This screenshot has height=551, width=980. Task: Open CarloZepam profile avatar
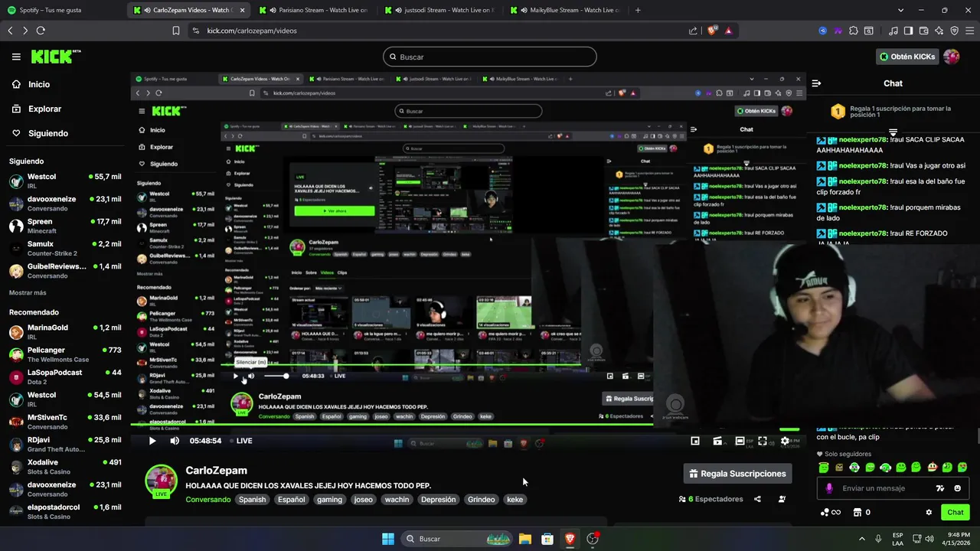[161, 481]
